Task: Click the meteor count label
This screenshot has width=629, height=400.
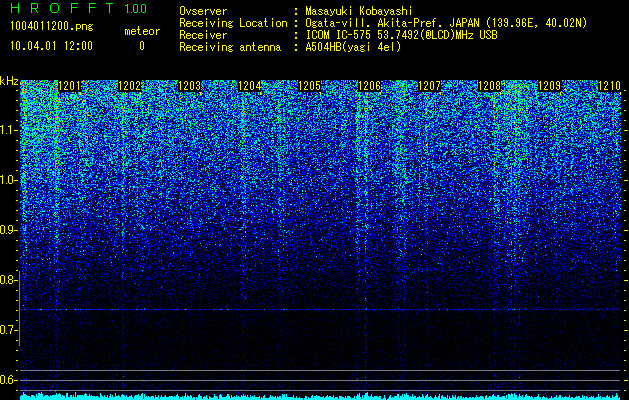Action: coord(142,31)
